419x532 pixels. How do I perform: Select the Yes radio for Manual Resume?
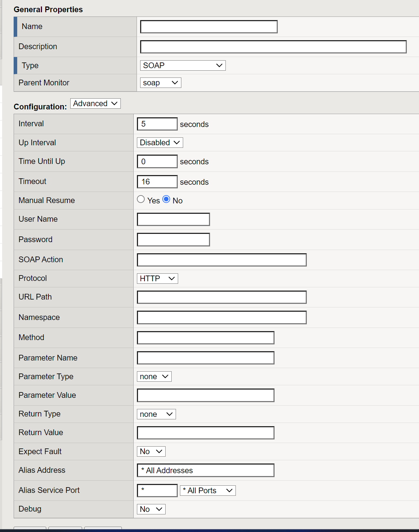point(141,199)
